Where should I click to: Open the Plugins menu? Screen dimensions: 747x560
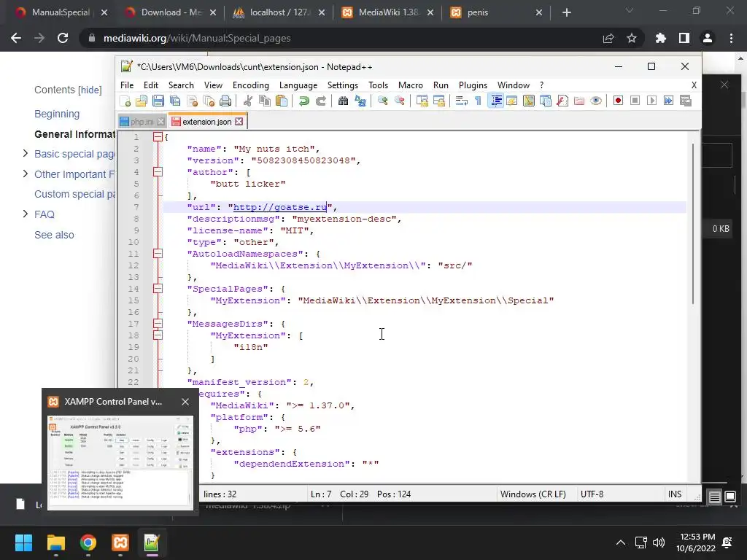pos(473,85)
